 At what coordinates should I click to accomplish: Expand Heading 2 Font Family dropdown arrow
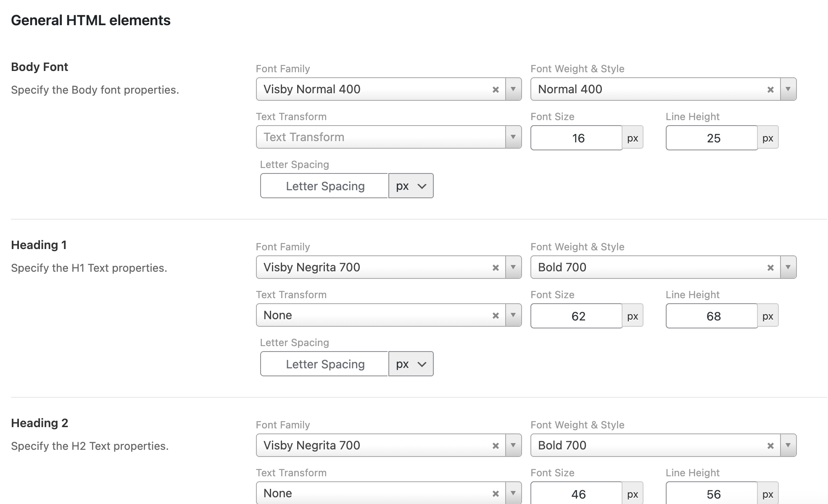click(513, 445)
